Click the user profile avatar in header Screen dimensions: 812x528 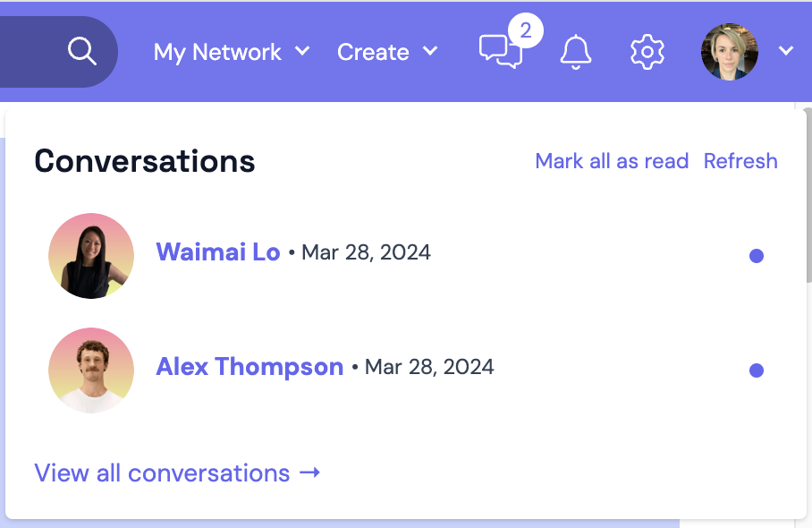click(x=730, y=52)
